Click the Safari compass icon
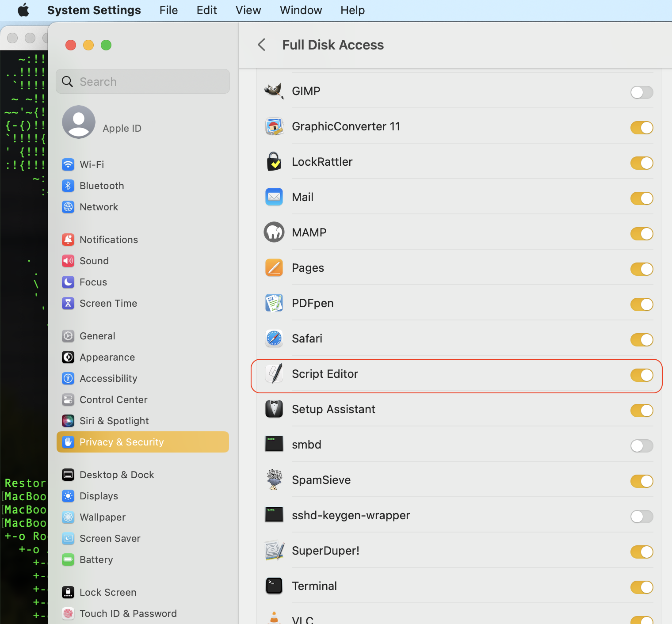This screenshot has width=672, height=624. 274,339
